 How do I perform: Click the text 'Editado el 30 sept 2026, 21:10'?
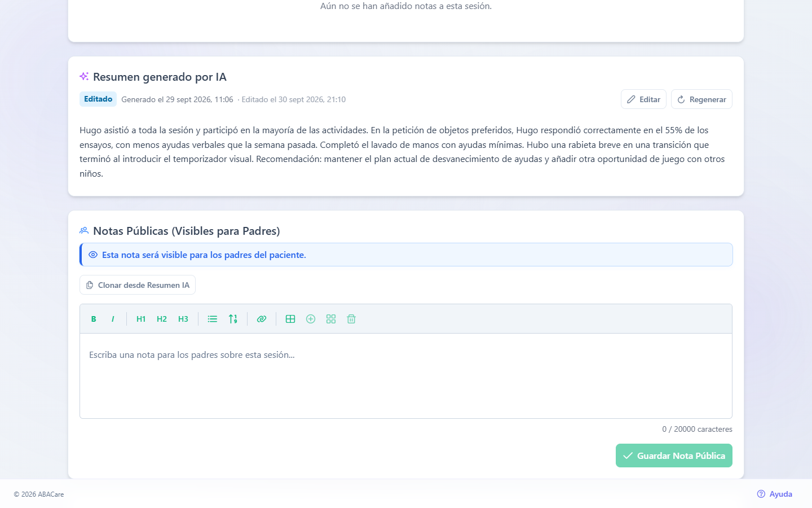point(294,99)
